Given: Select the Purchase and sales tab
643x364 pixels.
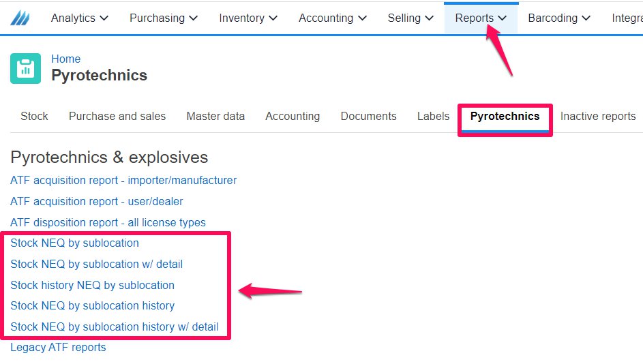Looking at the screenshot, I should (x=117, y=116).
